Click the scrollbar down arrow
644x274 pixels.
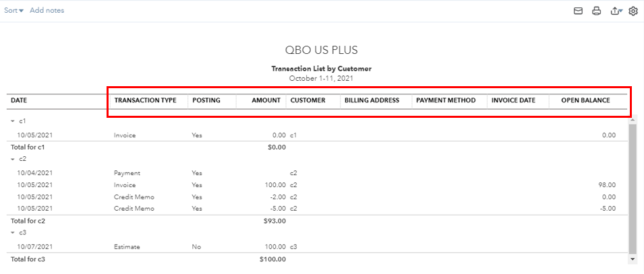tap(633, 259)
